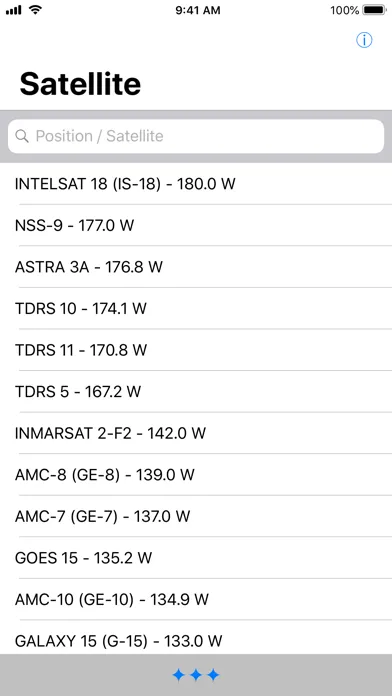Image resolution: width=392 pixels, height=696 pixels.
Task: Tap the battery icon in status bar
Action: (x=375, y=10)
